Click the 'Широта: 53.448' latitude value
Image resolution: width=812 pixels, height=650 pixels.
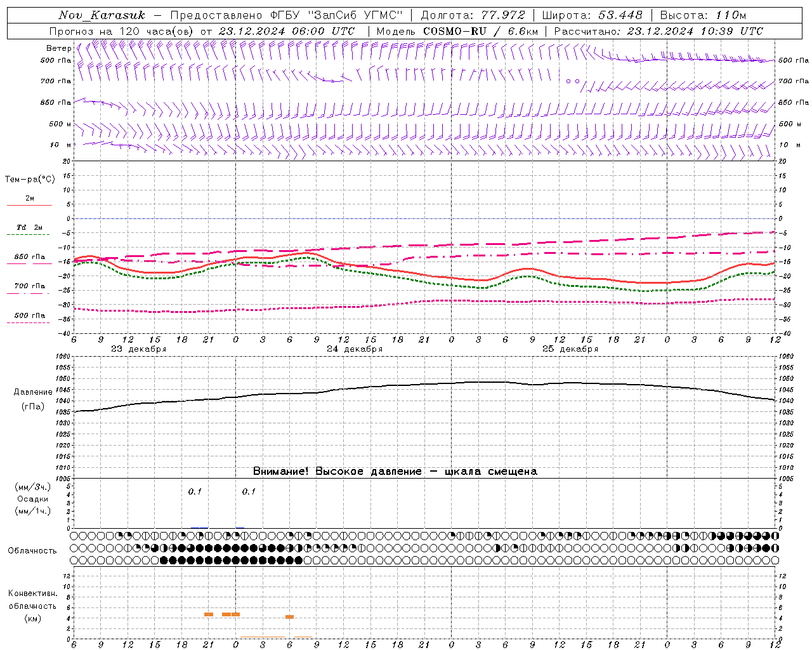[x=592, y=15]
